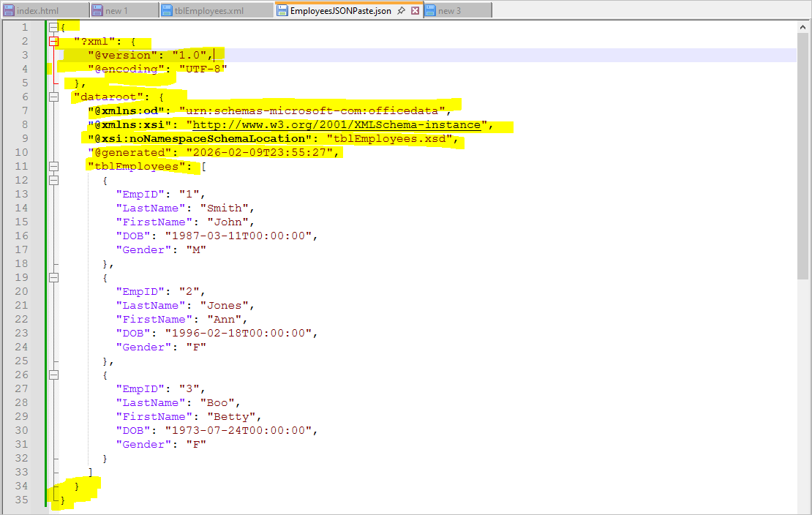Click the "Smith" last name value
Screen dimensions: 812x515
pyautogui.click(x=225, y=208)
